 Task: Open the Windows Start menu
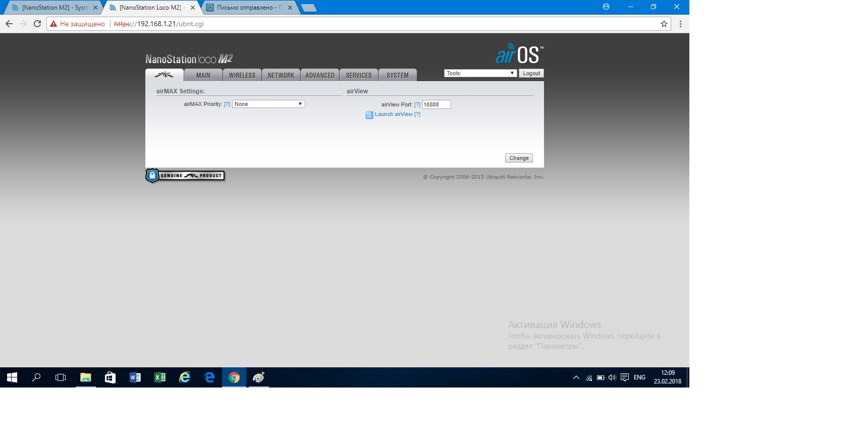(x=12, y=377)
